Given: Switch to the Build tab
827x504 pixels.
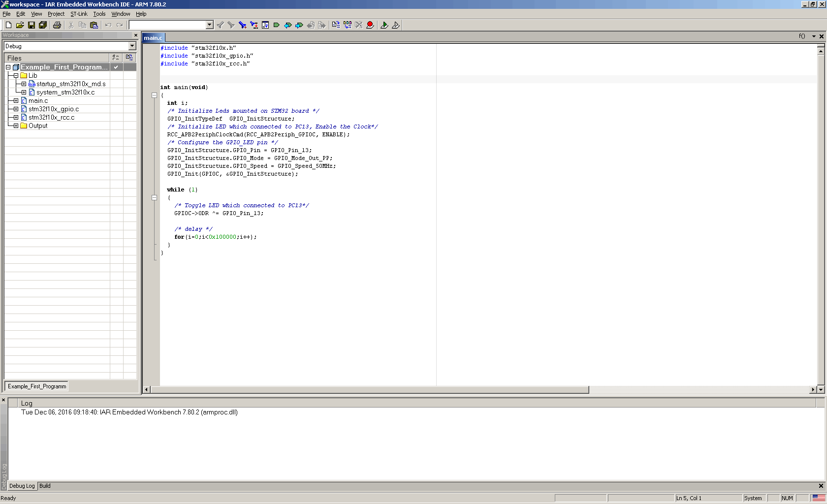Looking at the screenshot, I should [x=45, y=486].
